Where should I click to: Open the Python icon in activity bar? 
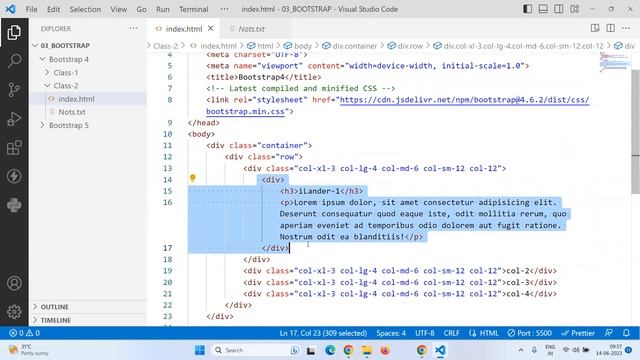pos(14,205)
